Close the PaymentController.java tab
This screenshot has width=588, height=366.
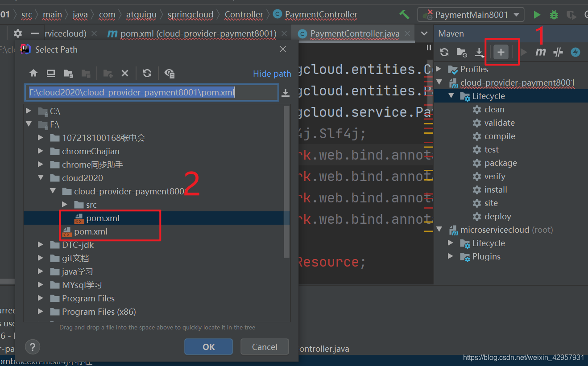(x=407, y=33)
